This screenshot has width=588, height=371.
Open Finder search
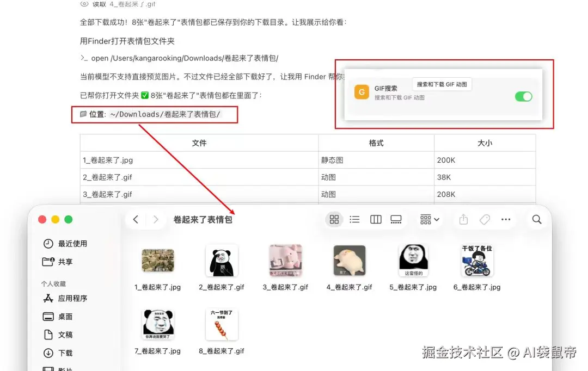[x=537, y=219]
